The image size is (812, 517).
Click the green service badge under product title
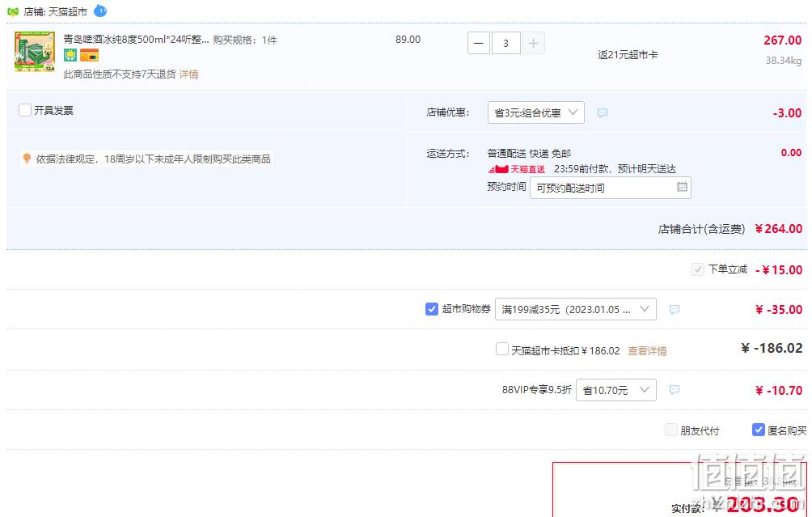[70, 55]
